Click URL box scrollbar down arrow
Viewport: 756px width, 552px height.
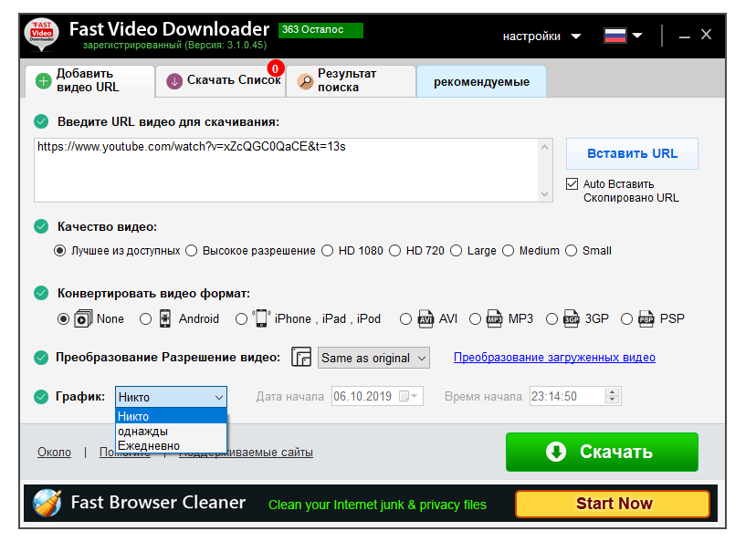coord(545,194)
